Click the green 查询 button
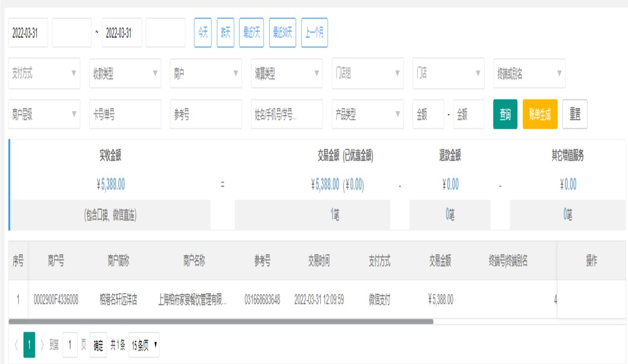628x364 pixels. tap(505, 114)
